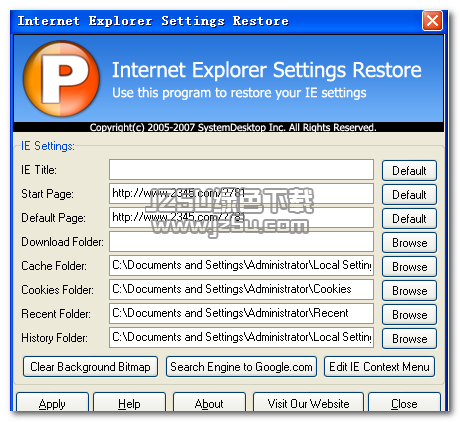460x422 pixels.
Task: Click the Recent Folder path field
Action: [241, 313]
